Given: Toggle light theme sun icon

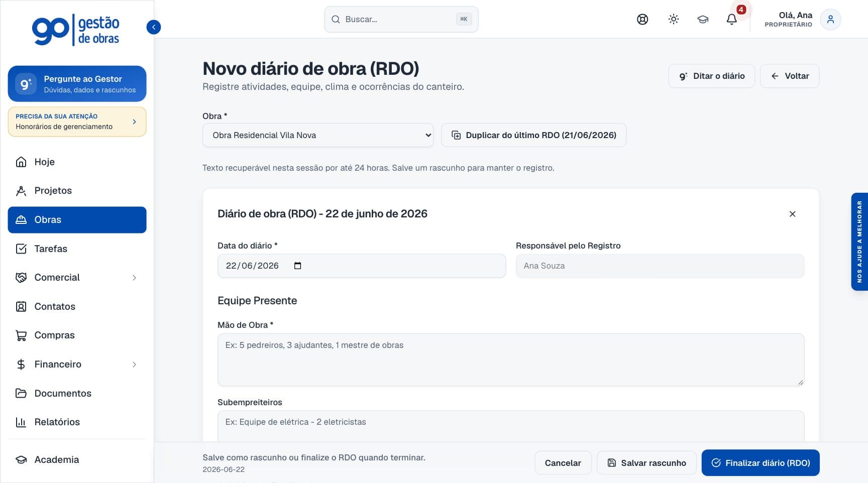Looking at the screenshot, I should pos(674,20).
